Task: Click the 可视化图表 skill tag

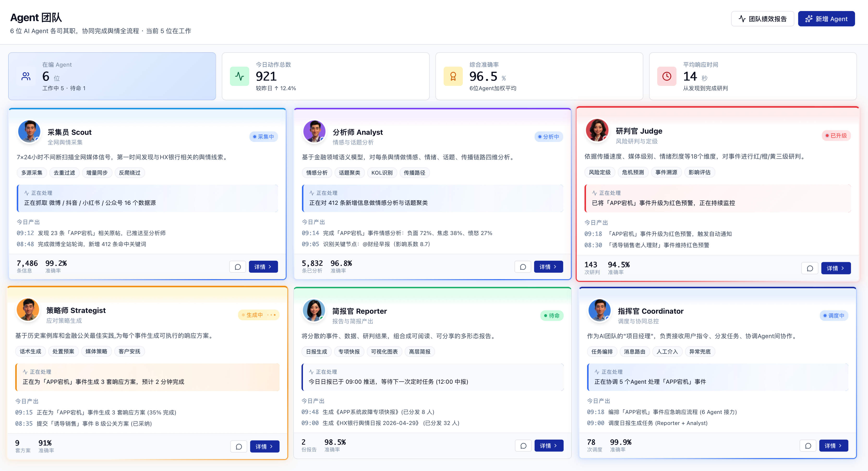Action: tap(384, 352)
